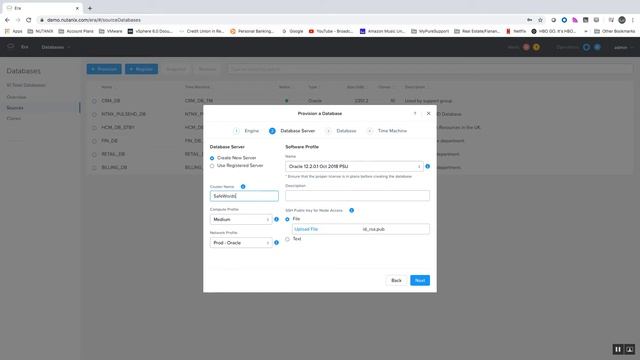Click Register button behind the dialog
Viewport: 640px width, 360px height.
coord(141,69)
